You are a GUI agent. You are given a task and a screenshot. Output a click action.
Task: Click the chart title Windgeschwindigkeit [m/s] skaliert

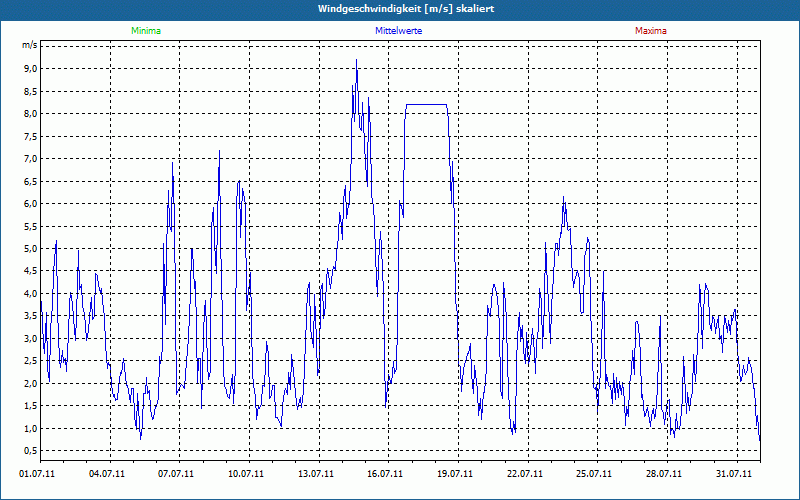[406, 9]
